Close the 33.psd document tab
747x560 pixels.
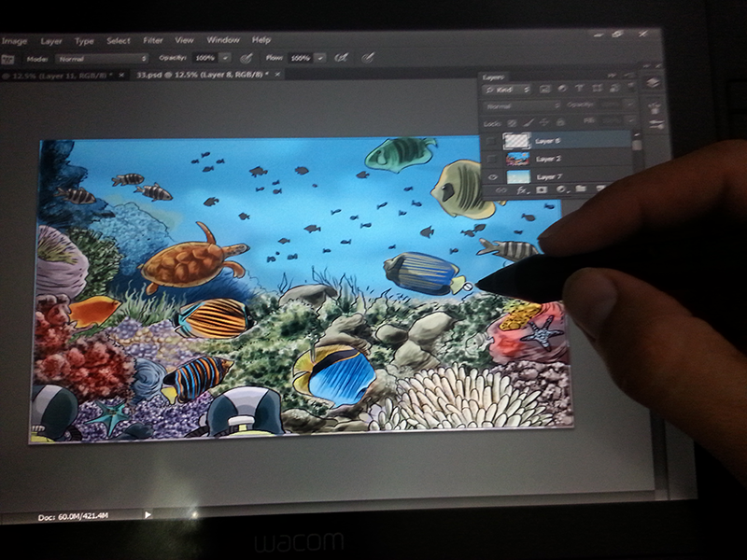pos(277,74)
